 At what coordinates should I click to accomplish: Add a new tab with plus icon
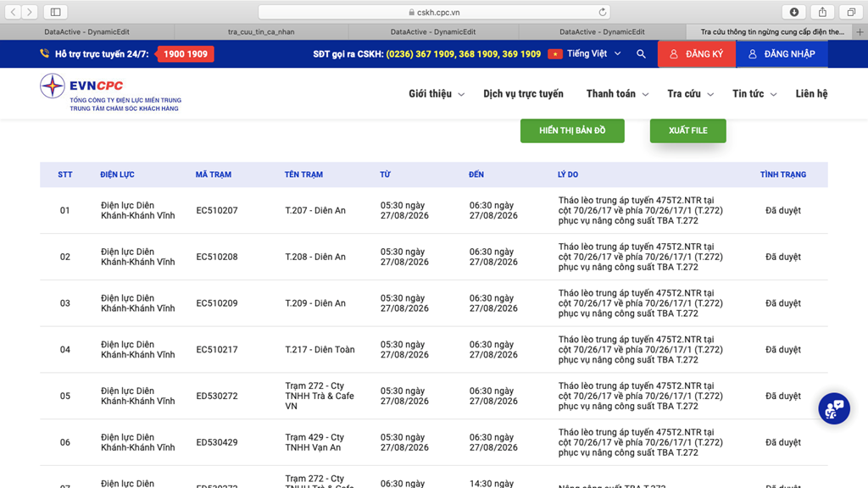point(860,32)
